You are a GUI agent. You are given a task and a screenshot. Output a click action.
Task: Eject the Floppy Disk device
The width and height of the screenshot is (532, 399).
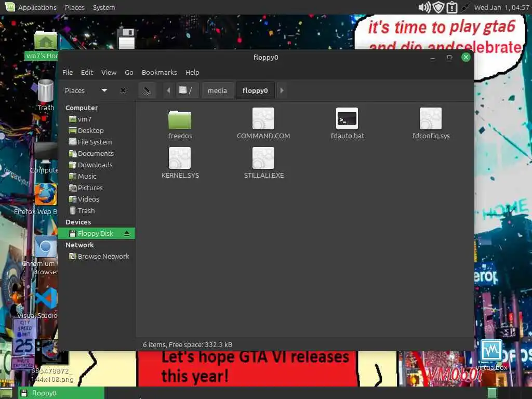127,233
